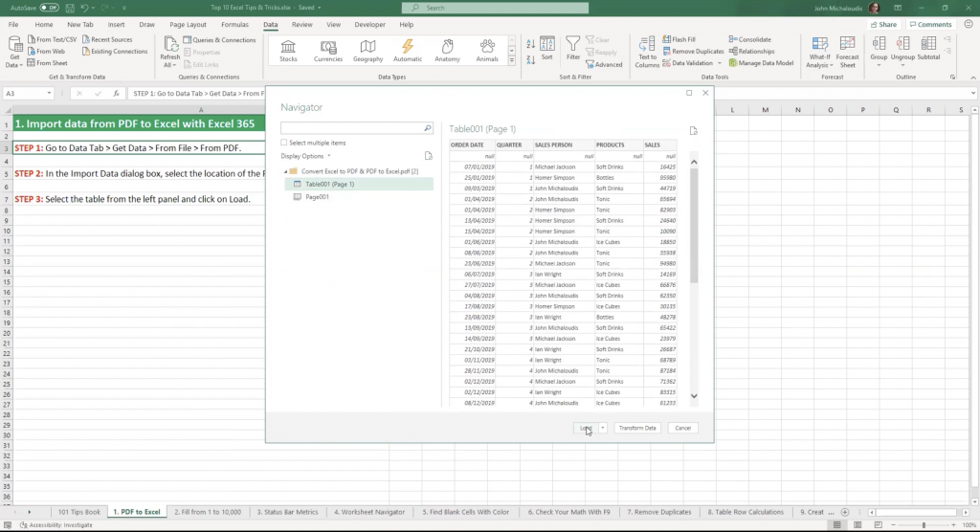Viewport: 980px width, 532px height.
Task: Choose From Sheet data source
Action: (x=48, y=63)
